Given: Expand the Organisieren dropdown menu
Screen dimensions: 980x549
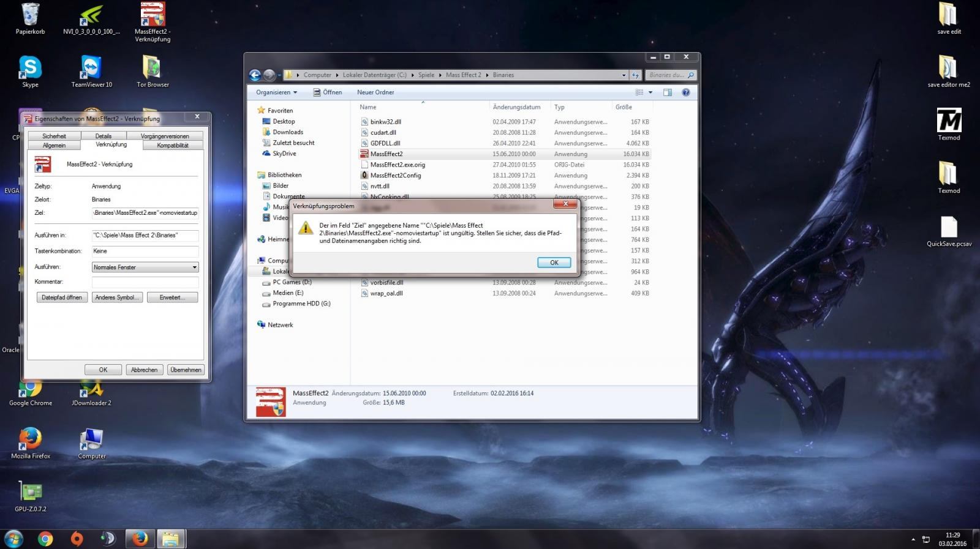Looking at the screenshot, I should [x=276, y=92].
